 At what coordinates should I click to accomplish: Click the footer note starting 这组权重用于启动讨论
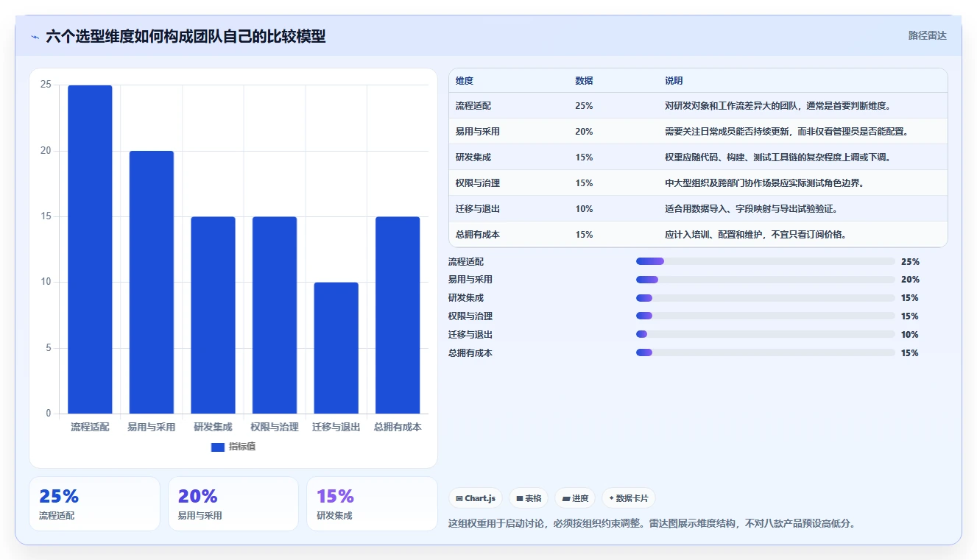(652, 524)
